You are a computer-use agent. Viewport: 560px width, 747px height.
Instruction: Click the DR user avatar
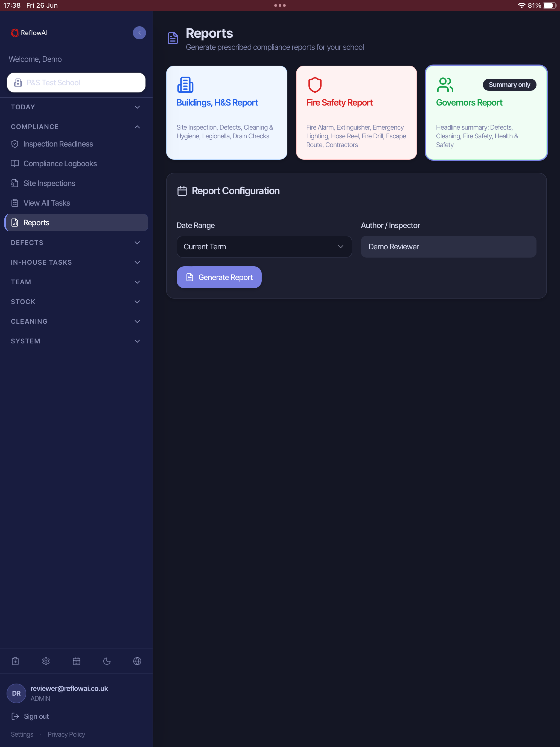tap(16, 693)
